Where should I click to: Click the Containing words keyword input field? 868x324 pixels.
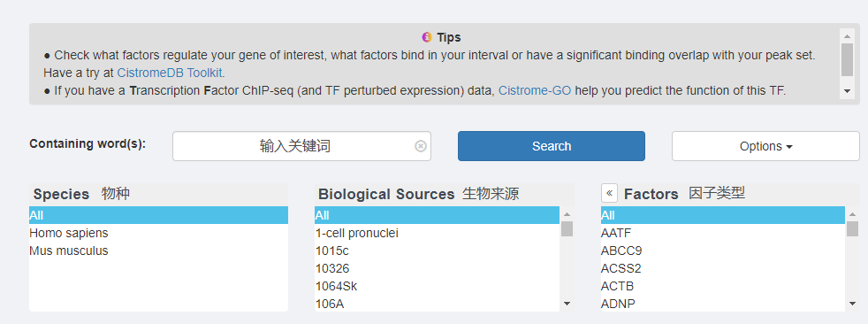point(301,146)
